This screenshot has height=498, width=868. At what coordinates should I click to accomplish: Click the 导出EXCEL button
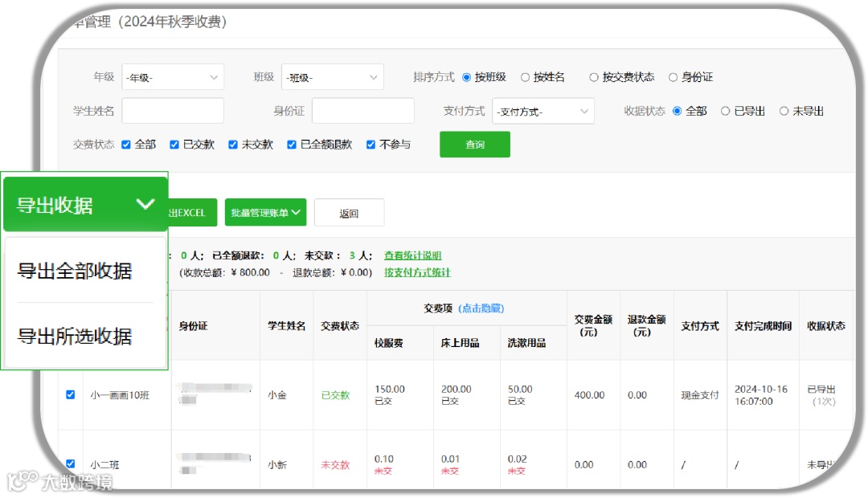192,213
